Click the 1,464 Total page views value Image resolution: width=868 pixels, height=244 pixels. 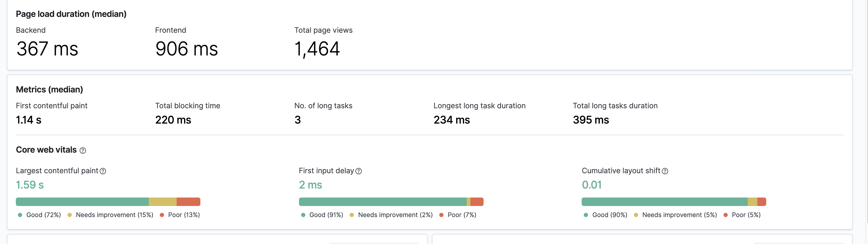(317, 49)
